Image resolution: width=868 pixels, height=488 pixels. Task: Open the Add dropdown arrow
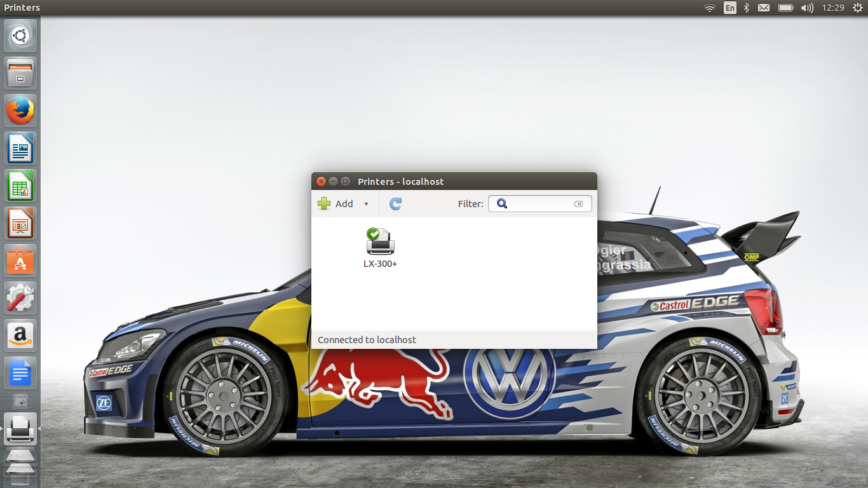[366, 204]
